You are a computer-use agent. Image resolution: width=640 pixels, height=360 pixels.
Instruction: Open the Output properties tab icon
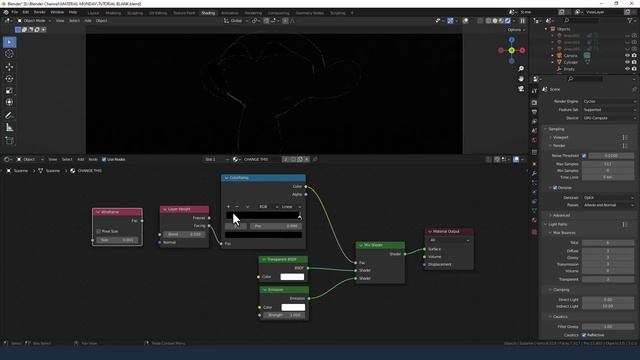[534, 112]
